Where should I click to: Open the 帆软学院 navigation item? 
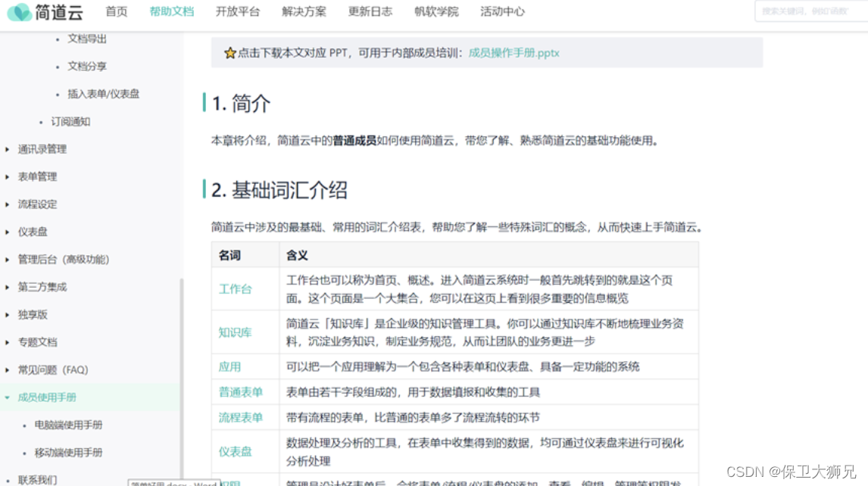[436, 11]
